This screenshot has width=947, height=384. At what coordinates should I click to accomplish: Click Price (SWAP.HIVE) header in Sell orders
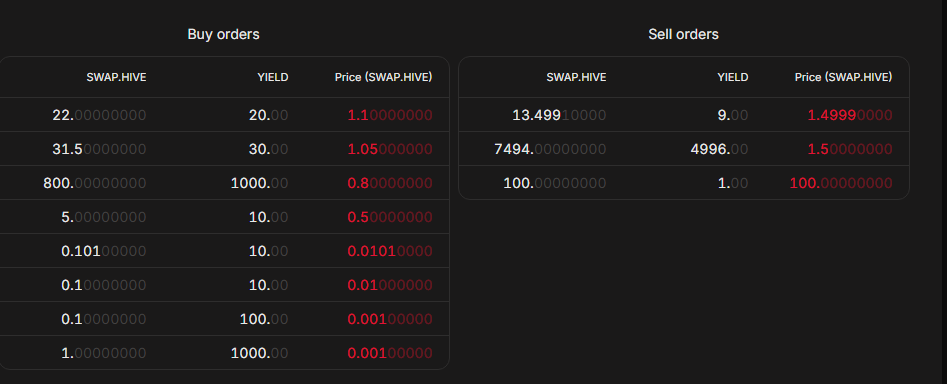[843, 77]
